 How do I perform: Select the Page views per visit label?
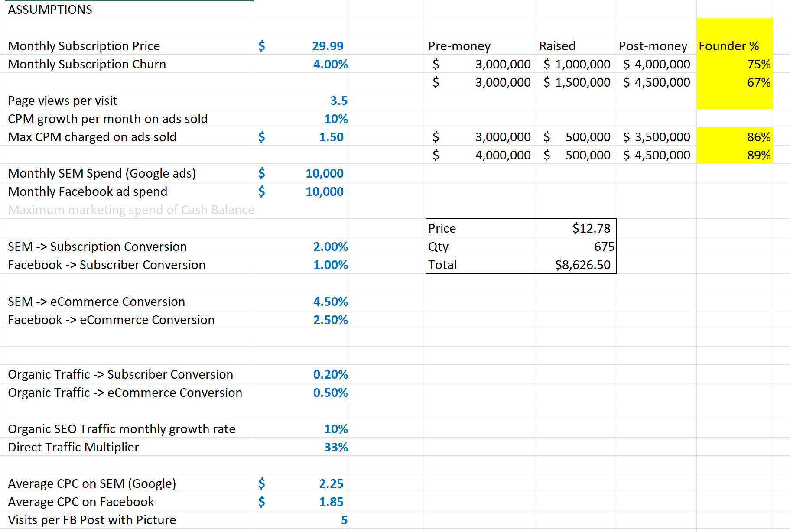[128, 100]
